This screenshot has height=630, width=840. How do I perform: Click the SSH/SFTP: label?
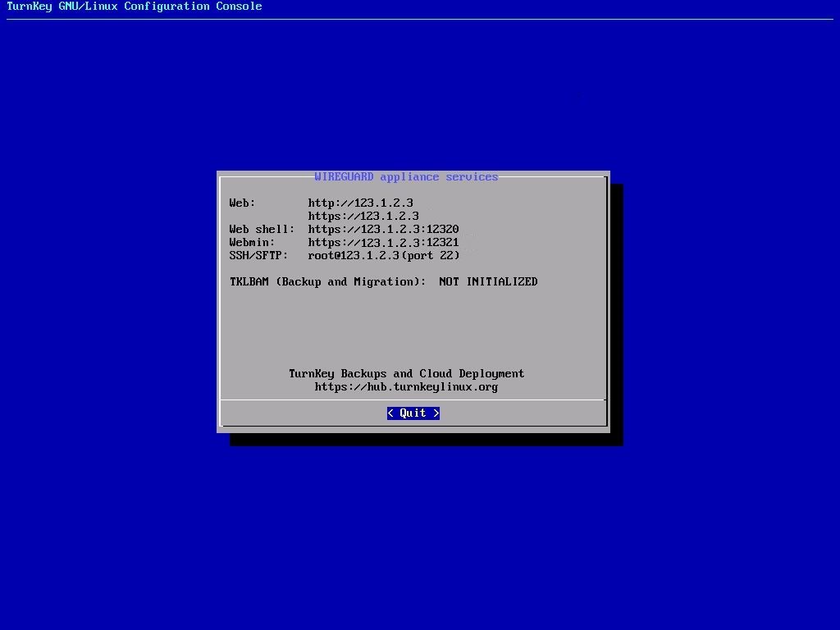coord(258,256)
